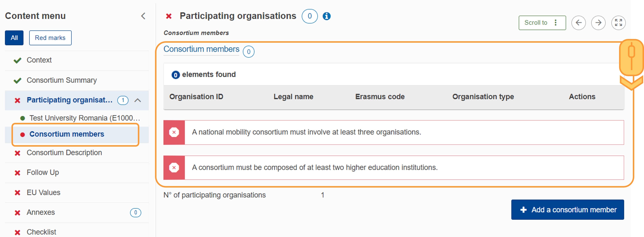This screenshot has width=644, height=237.
Task: Open EU Values in the content menu
Action: tap(44, 193)
